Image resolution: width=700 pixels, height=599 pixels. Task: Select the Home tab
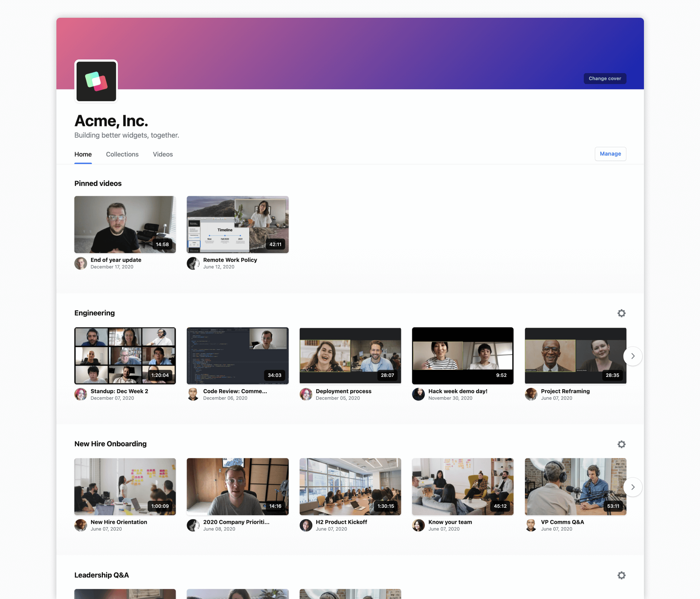click(83, 154)
